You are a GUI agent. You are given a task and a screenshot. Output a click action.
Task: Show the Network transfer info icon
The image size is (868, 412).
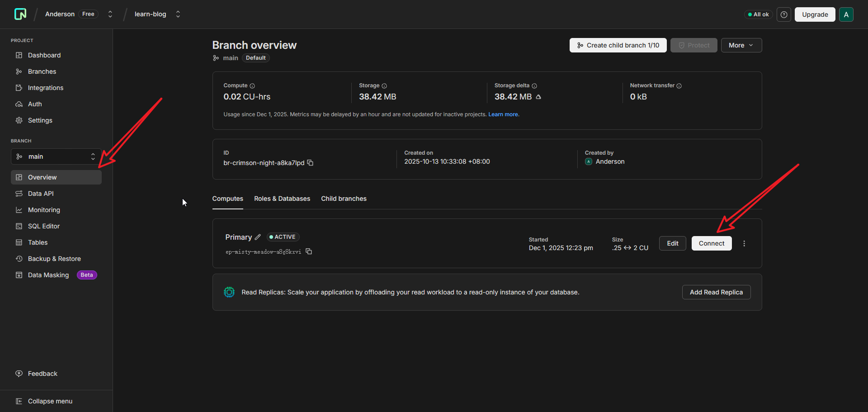tap(679, 86)
